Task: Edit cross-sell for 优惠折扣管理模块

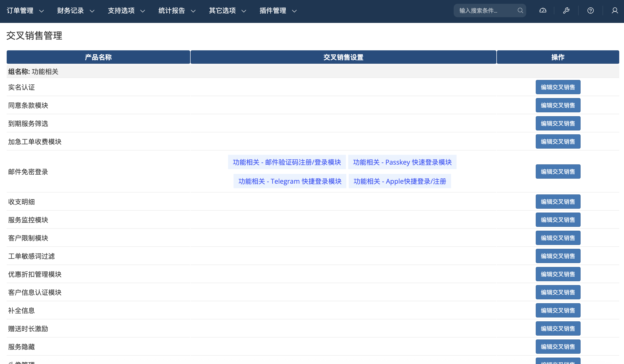Action: [558, 274]
